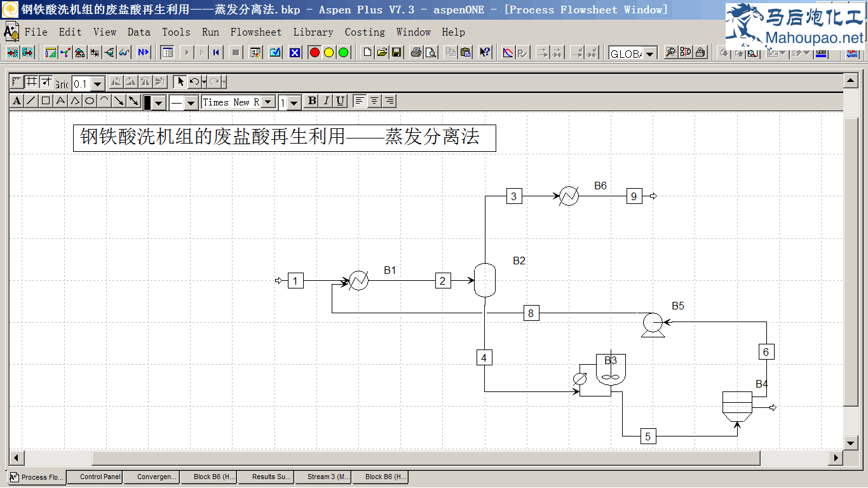Screen dimensions: 868x488
Task: Select the B5 pump block
Action: tap(653, 324)
